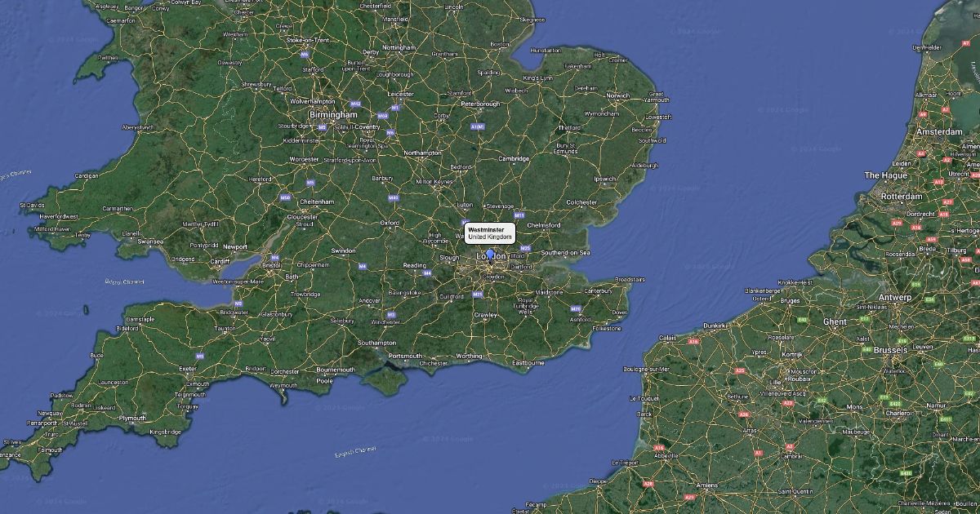This screenshot has height=514, width=980.
Task: Click the Brussels city label
Action: 890,349
